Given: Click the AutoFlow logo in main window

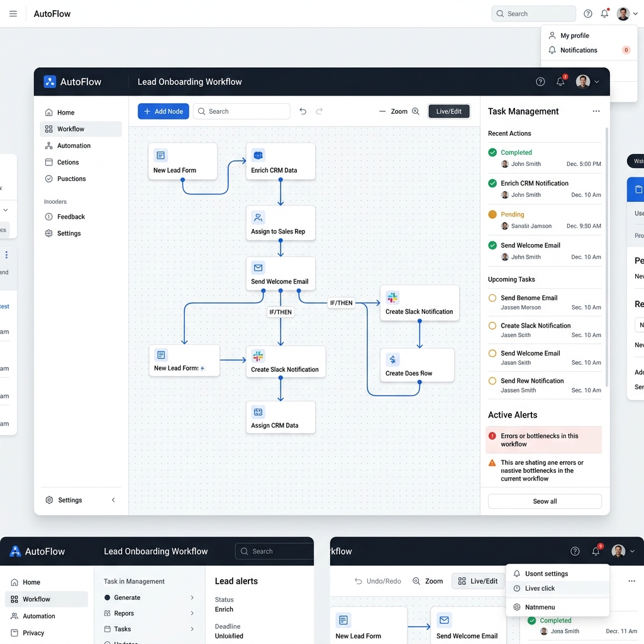Looking at the screenshot, I should [50, 82].
